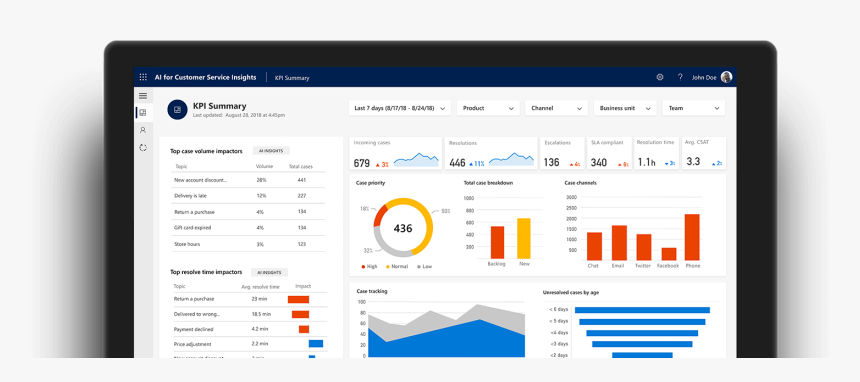
Task: Click Incoming cases sparkline chart
Action: point(416,160)
